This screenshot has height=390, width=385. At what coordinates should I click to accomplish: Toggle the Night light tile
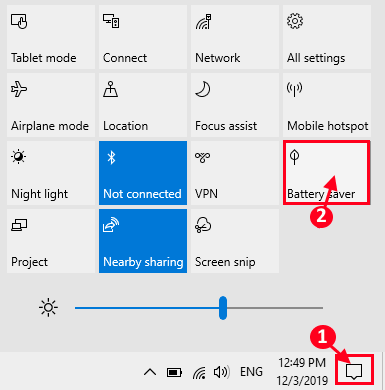[51, 173]
